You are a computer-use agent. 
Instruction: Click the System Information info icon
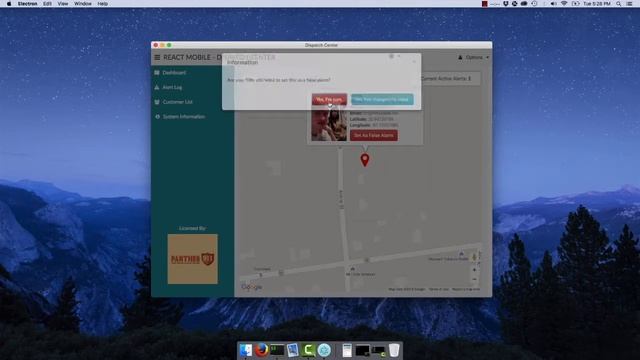157,117
